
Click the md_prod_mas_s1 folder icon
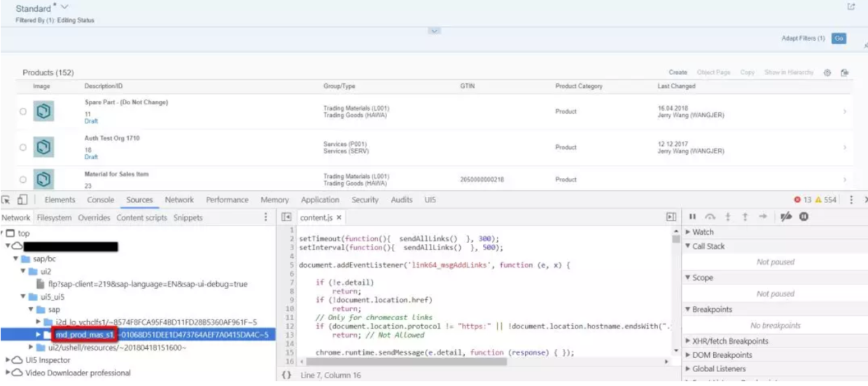coord(48,335)
